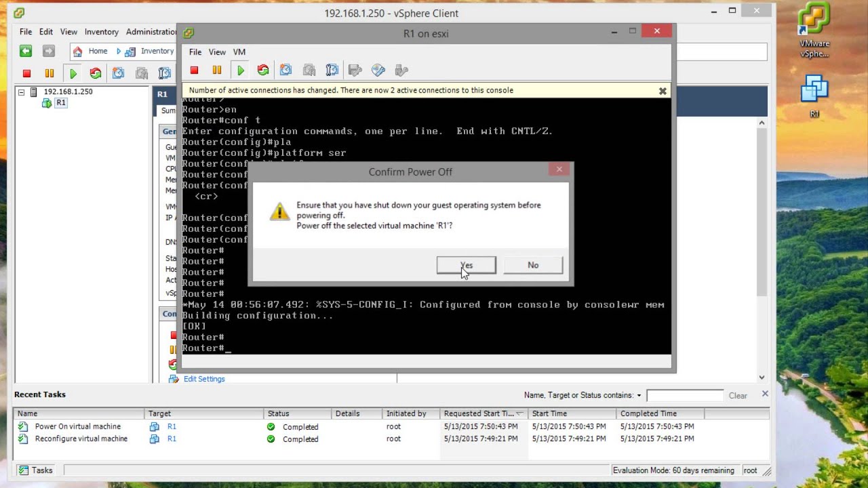Sort tasks by Target column header
This screenshot has height=488, width=868.
[204, 413]
